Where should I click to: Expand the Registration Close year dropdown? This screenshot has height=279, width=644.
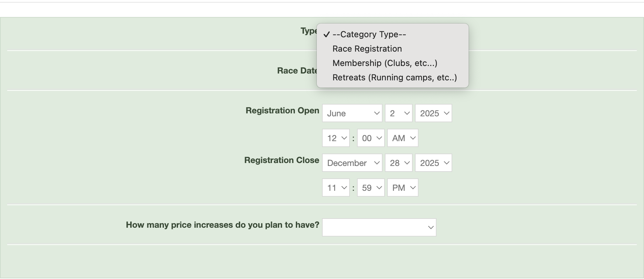[x=433, y=163]
